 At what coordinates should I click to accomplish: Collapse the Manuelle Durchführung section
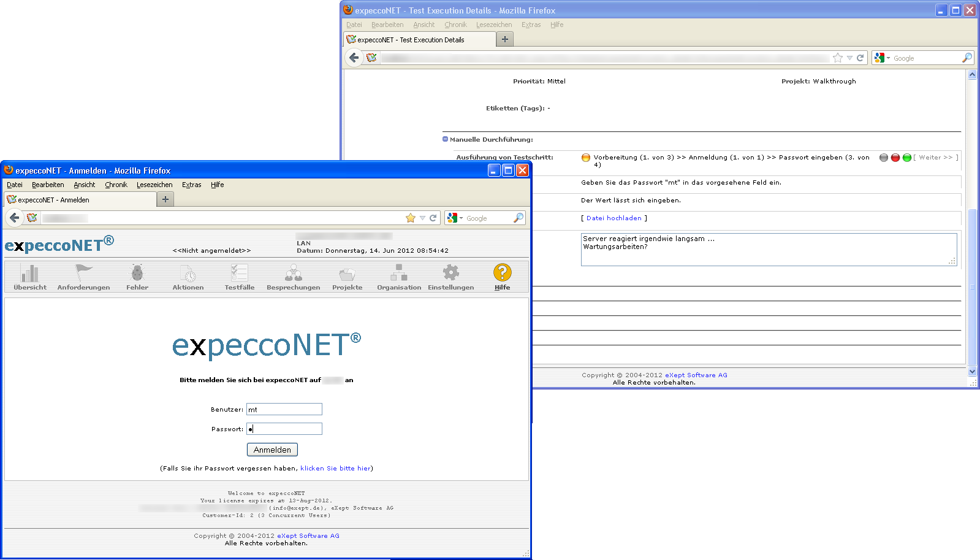446,139
